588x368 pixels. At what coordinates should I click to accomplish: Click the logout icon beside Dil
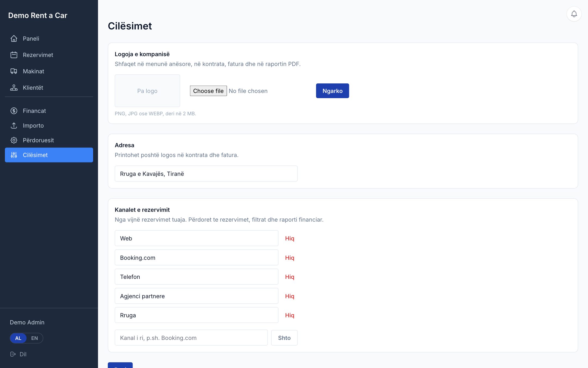13,354
